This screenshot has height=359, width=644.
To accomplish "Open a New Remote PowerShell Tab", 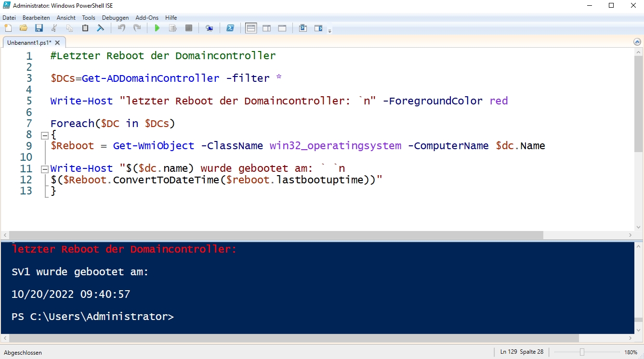I will click(209, 28).
